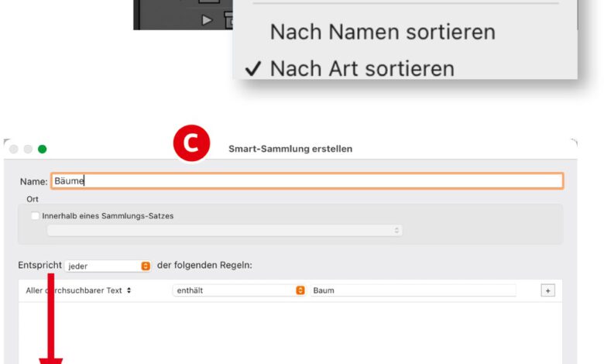The width and height of the screenshot is (604, 364).
Task: Click the 'der folgenden Regeln:' label
Action: pos(204,265)
